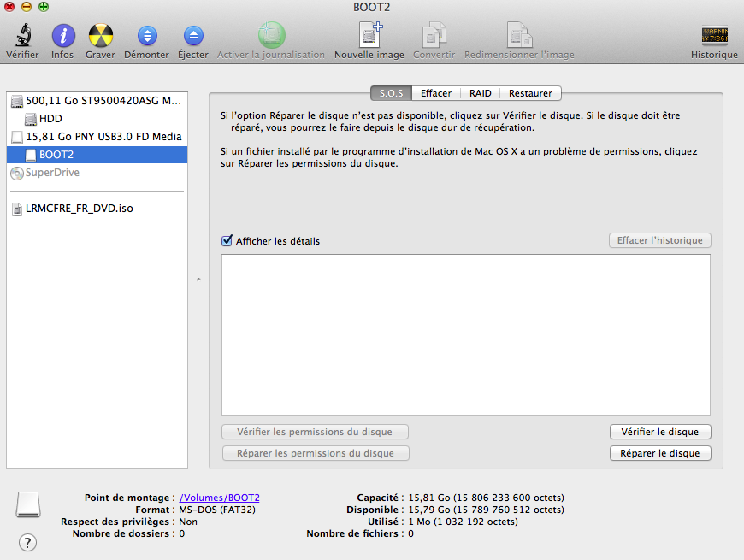
Task: Eject the disk using Éjecter
Action: pyautogui.click(x=192, y=37)
